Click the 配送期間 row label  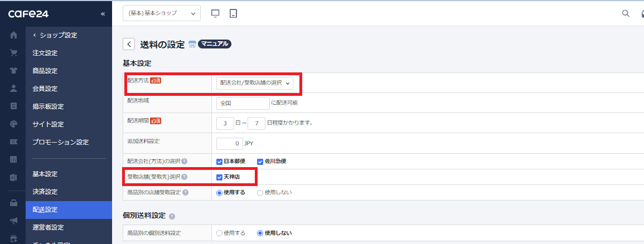138,120
